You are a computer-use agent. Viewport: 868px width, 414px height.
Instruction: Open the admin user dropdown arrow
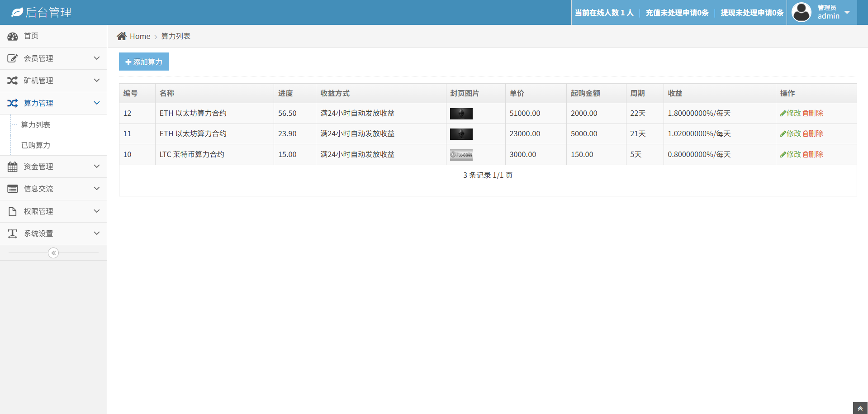pos(847,12)
